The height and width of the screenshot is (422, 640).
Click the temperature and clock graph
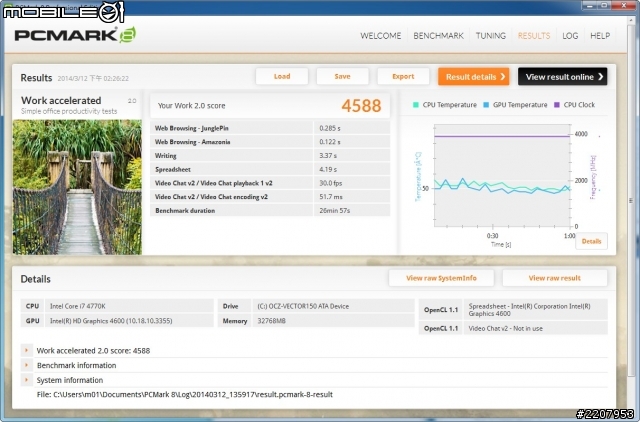coord(502,176)
